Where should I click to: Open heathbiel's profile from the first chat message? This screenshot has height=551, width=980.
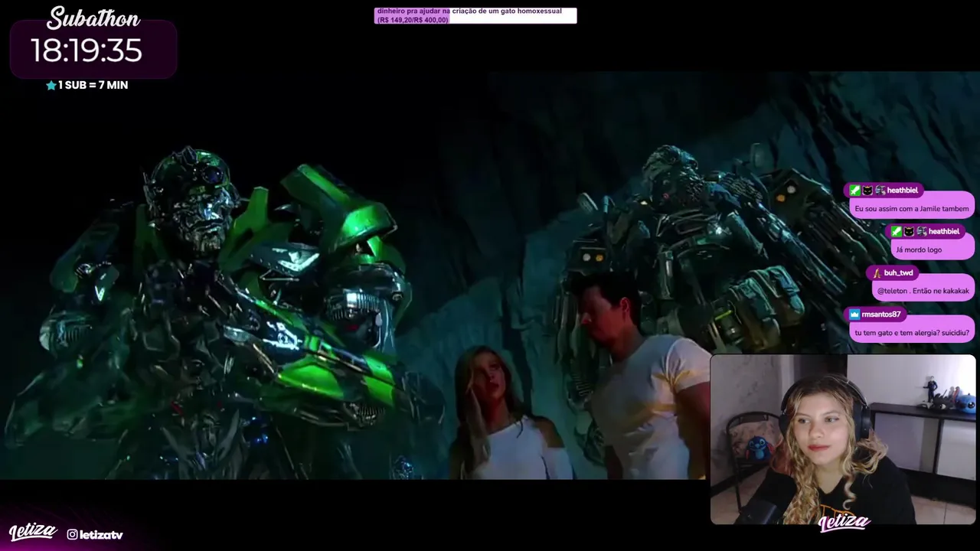coord(902,191)
